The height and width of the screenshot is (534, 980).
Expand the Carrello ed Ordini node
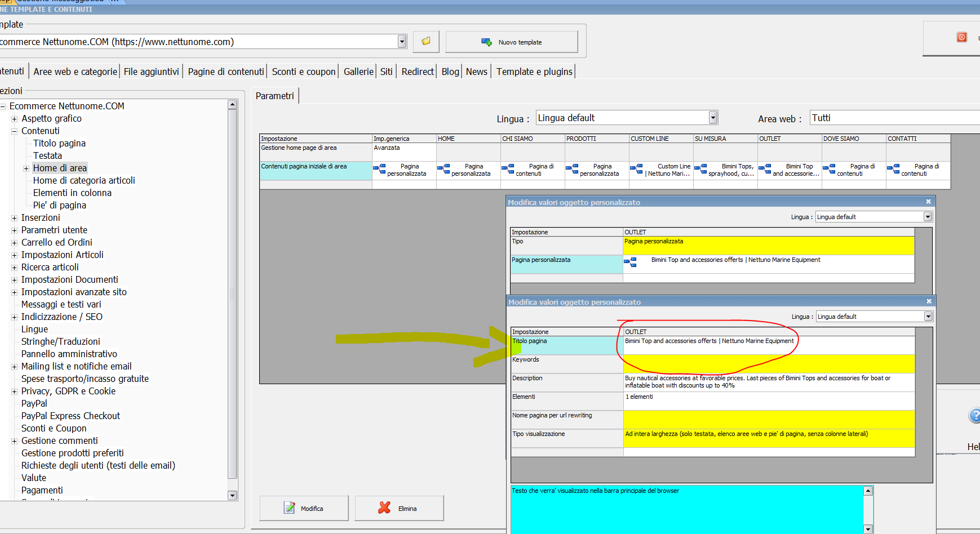[14, 243]
